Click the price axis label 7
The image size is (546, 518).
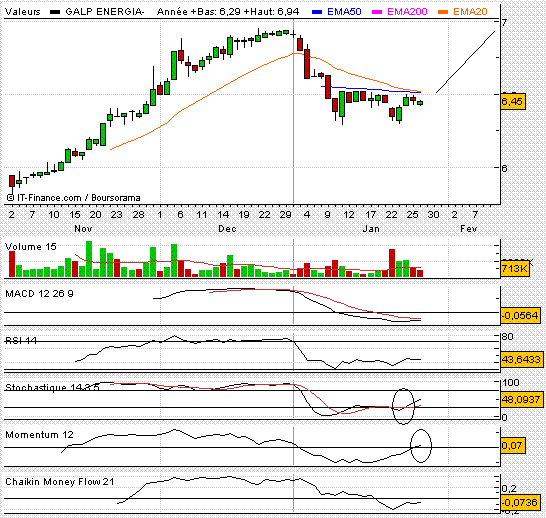pos(504,23)
